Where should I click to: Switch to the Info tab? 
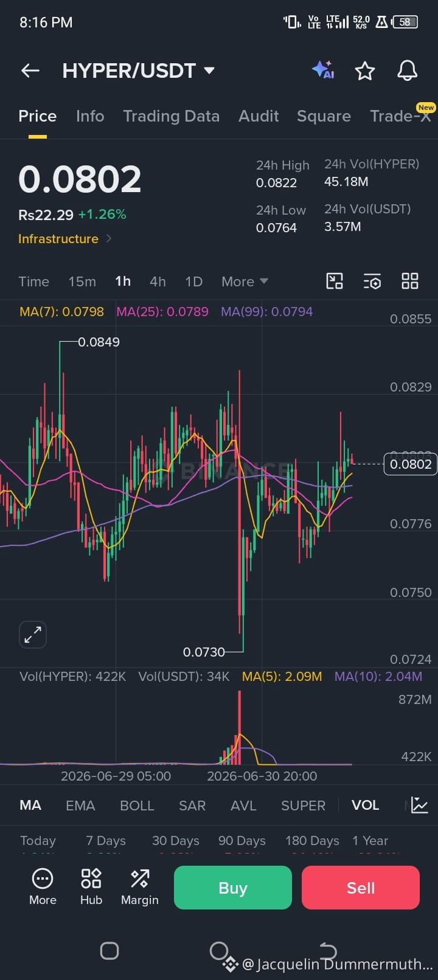(90, 116)
